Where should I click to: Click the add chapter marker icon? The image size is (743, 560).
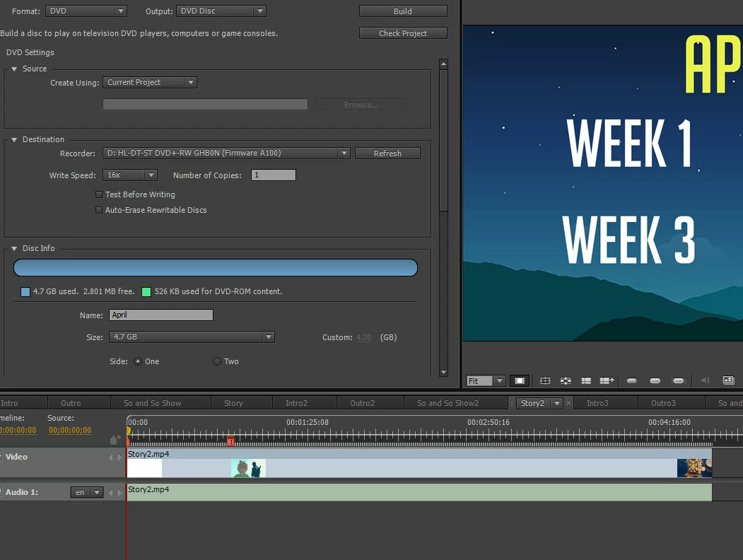click(x=115, y=440)
